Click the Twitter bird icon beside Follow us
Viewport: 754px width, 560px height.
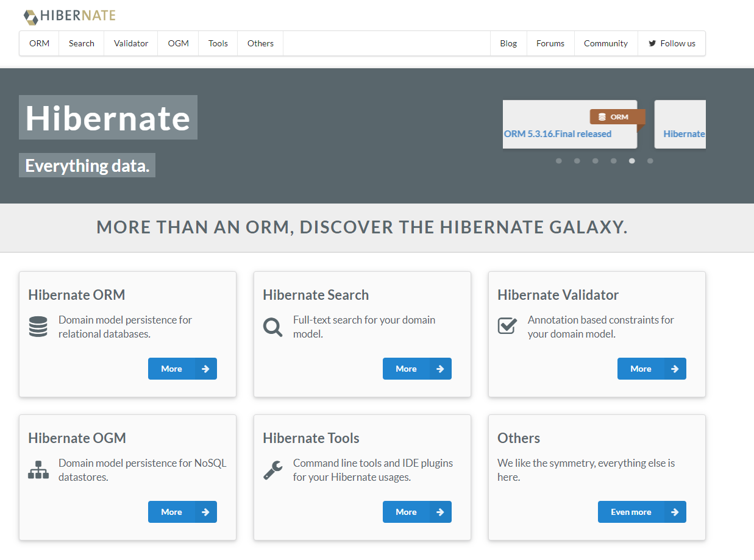coord(652,43)
